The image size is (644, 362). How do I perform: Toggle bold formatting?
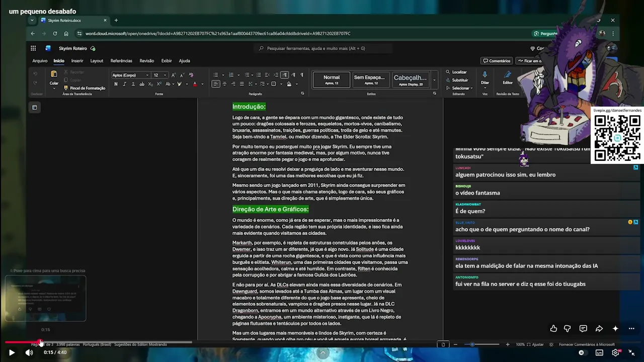point(116,84)
